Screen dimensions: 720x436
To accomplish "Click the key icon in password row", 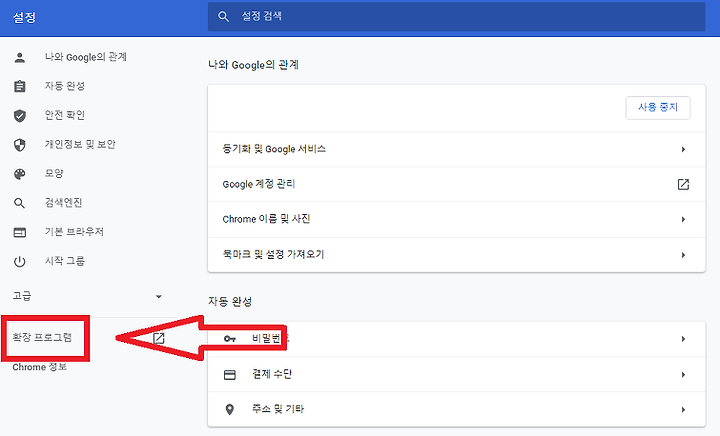I will point(230,339).
